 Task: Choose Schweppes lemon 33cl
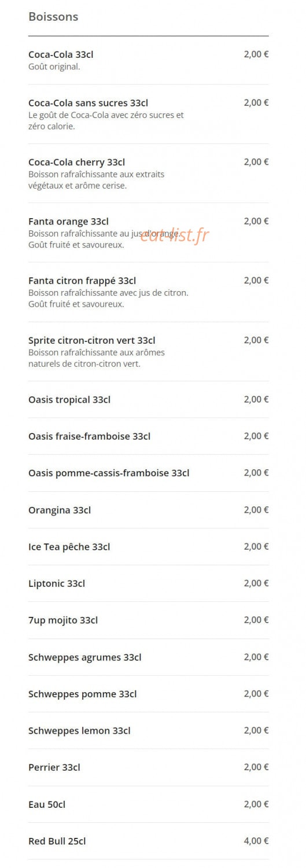(x=148, y=730)
